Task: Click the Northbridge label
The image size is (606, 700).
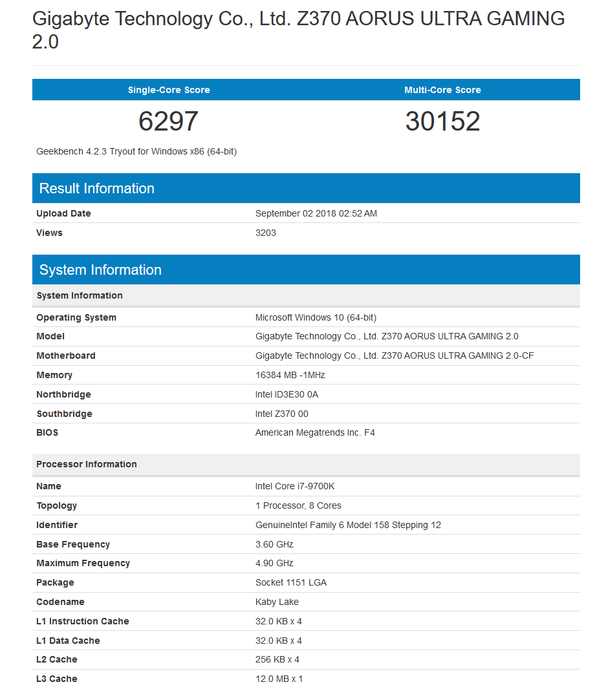Action: coord(63,394)
